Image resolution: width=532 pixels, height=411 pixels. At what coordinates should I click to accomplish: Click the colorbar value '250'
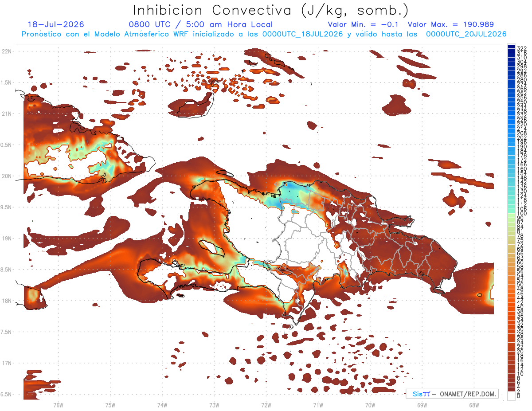[x=521, y=102]
